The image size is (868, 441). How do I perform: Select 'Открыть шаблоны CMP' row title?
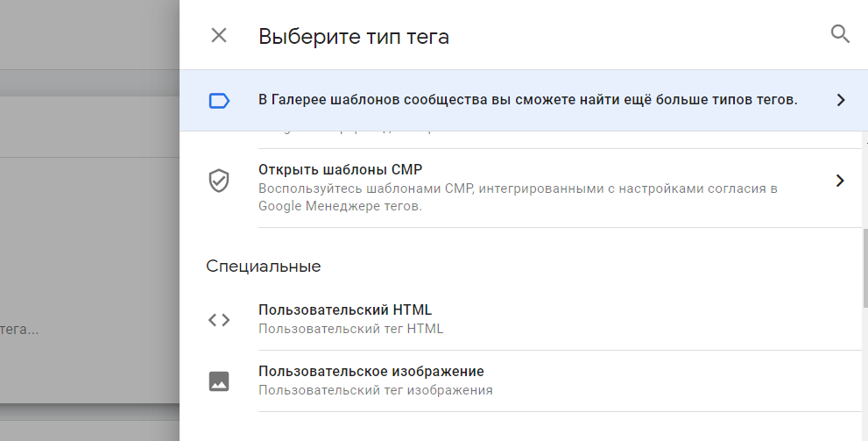pyautogui.click(x=340, y=169)
